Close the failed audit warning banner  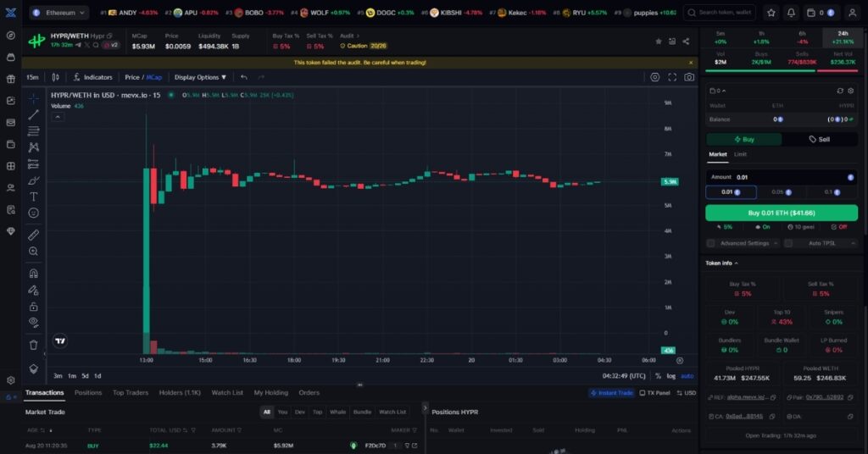click(x=690, y=63)
